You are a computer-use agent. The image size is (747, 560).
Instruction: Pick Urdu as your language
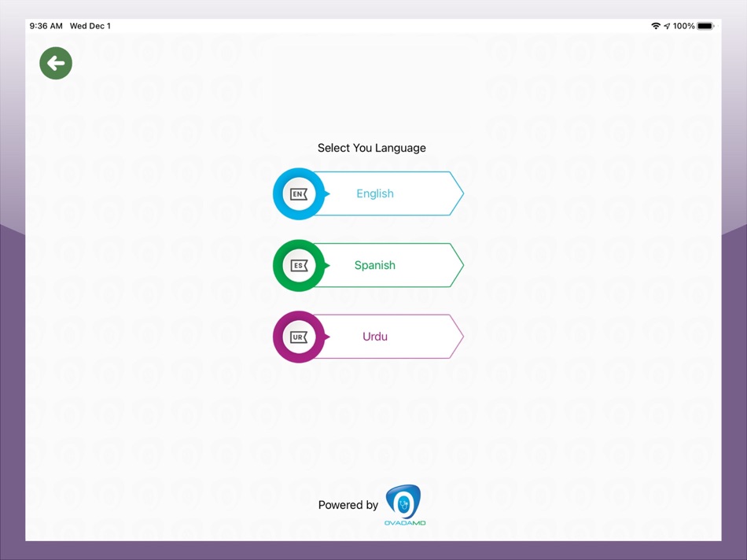point(368,337)
